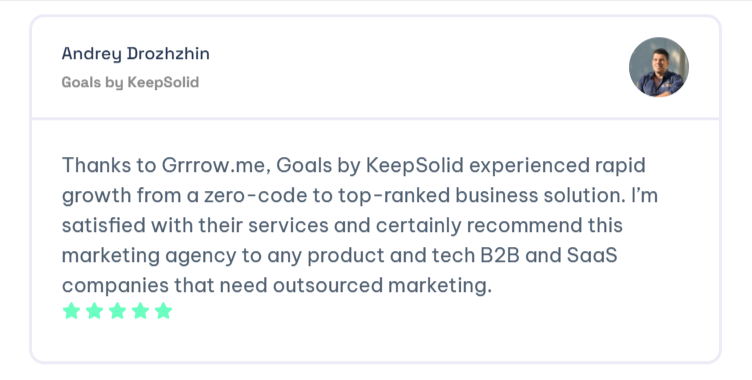This screenshot has width=752, height=380.
Task: Click the word 'Thanks' starting the review
Action: pyautogui.click(x=96, y=166)
